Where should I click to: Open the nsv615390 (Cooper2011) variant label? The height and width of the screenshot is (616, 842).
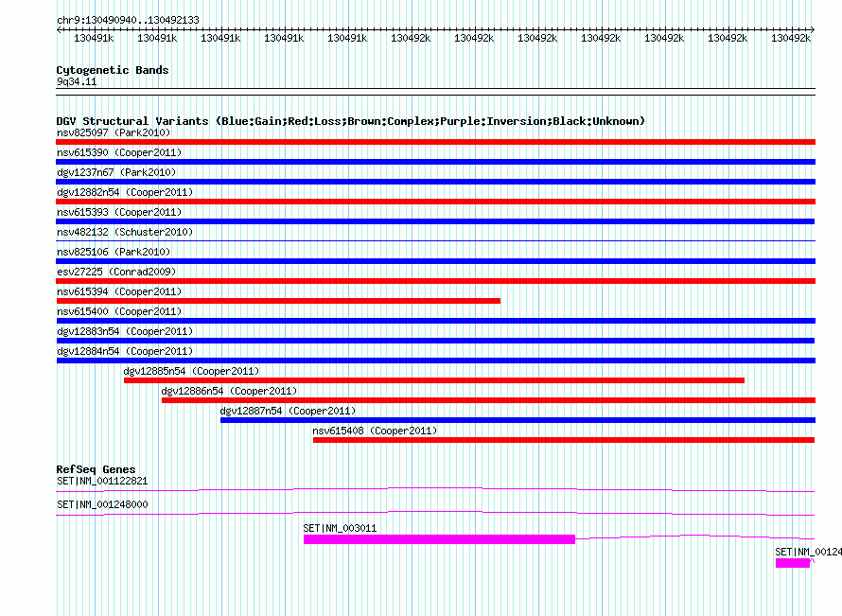119,152
